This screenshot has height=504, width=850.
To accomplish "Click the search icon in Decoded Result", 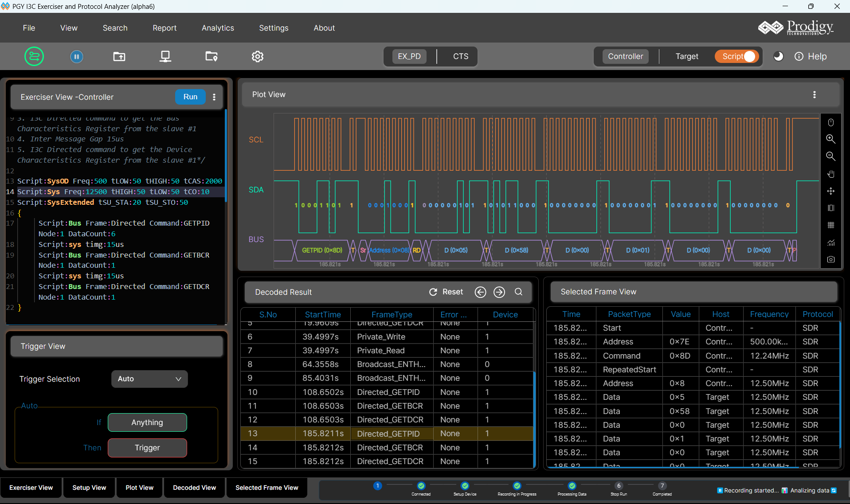I will coord(518,292).
